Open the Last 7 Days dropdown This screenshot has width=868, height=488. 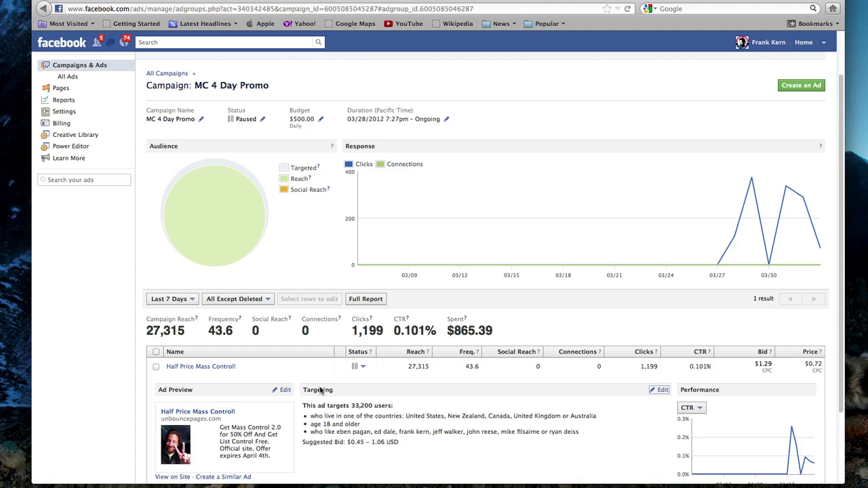(172, 299)
